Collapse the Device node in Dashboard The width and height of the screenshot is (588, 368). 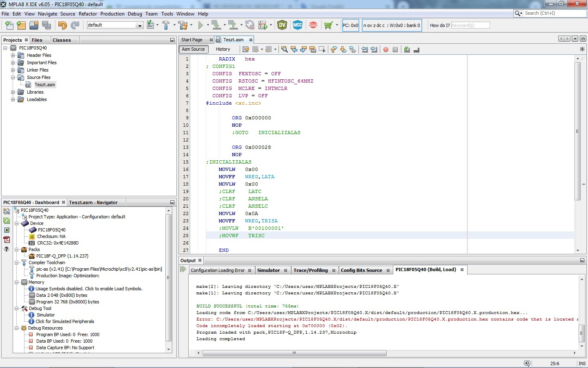pos(17,224)
